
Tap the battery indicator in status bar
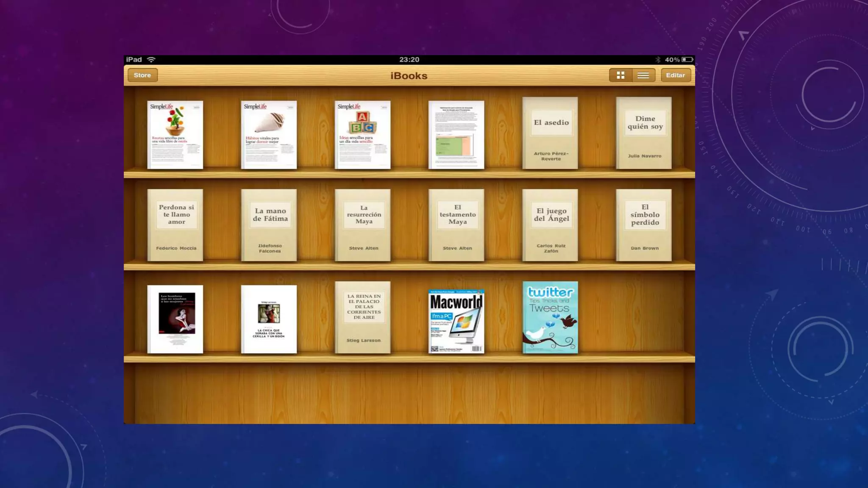click(687, 60)
